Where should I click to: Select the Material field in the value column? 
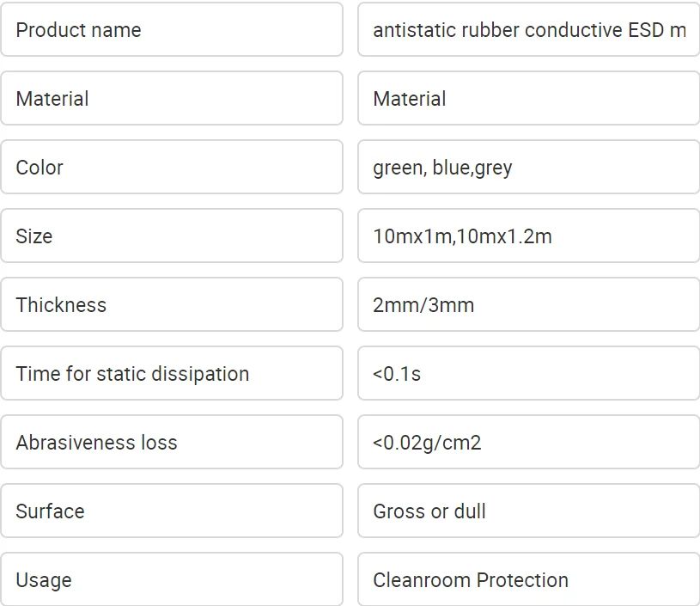[528, 99]
